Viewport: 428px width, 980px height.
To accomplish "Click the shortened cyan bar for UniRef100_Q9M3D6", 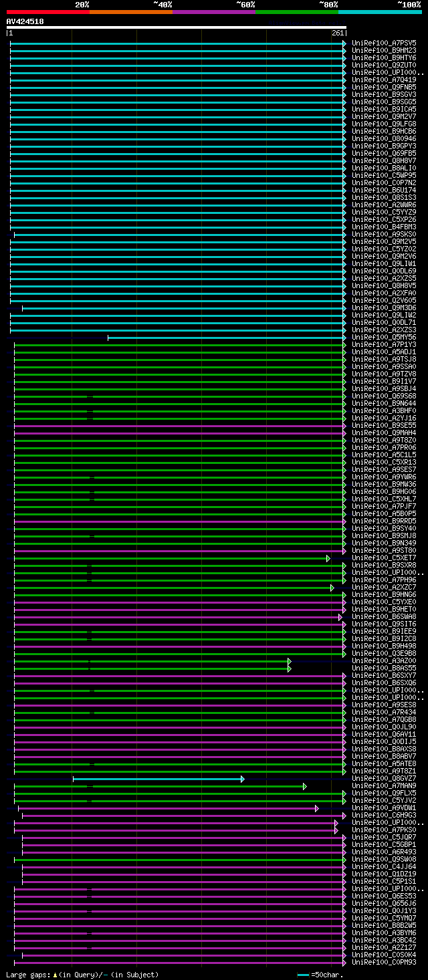I will coord(184,308).
